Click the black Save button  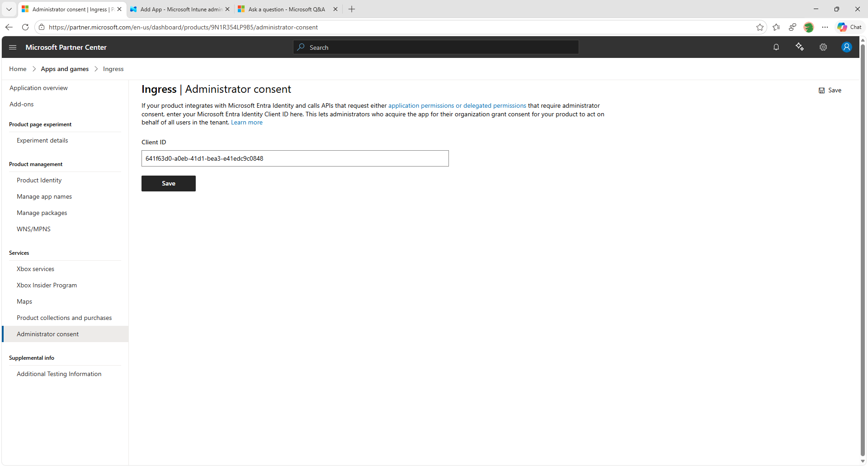pos(169,183)
